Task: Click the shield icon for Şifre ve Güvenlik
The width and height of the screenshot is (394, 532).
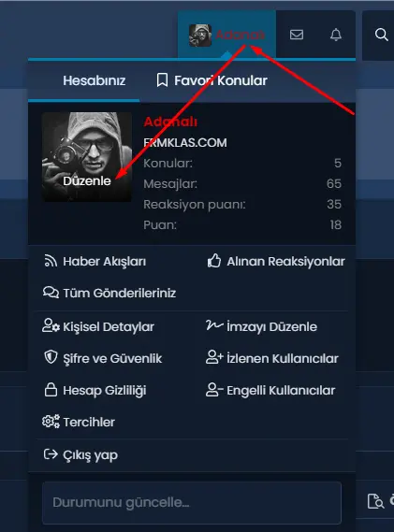Action: 51,357
